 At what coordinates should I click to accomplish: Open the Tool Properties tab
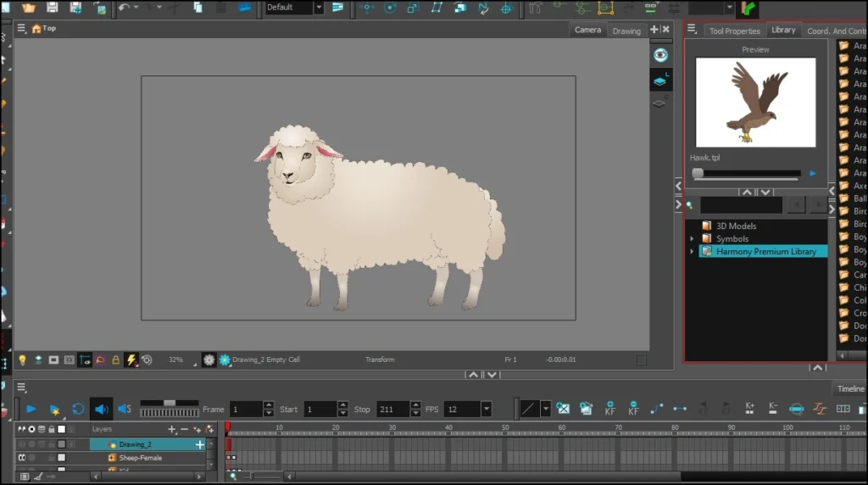pyautogui.click(x=735, y=31)
